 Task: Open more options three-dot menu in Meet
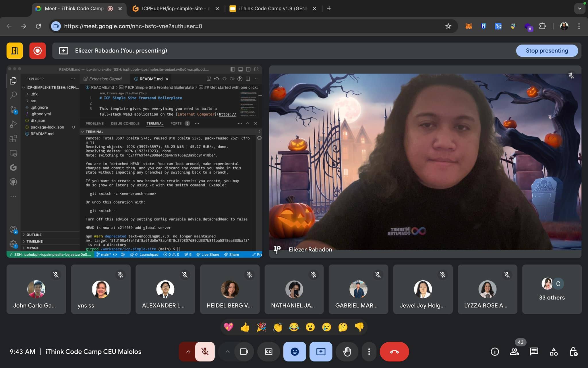pyautogui.click(x=369, y=352)
